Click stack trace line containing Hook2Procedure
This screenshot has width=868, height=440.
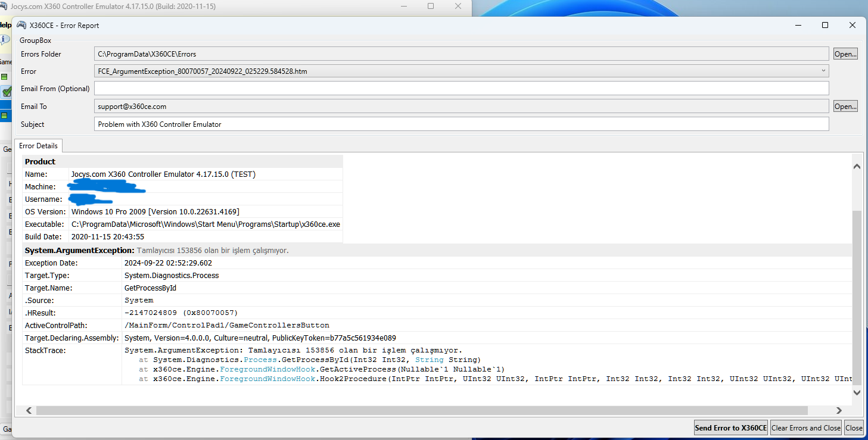[495, 379]
